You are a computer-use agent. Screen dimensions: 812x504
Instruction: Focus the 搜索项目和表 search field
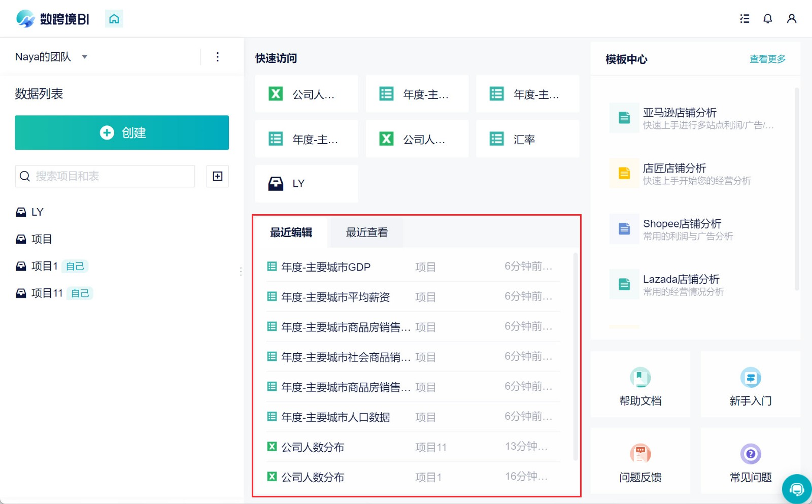pyautogui.click(x=105, y=176)
